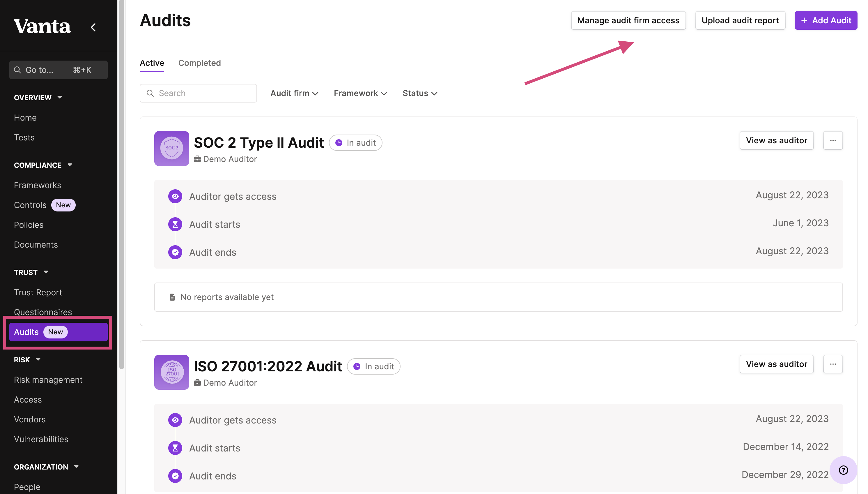
Task: Click the eye icon in SOC 2 timeline
Action: 175,196
